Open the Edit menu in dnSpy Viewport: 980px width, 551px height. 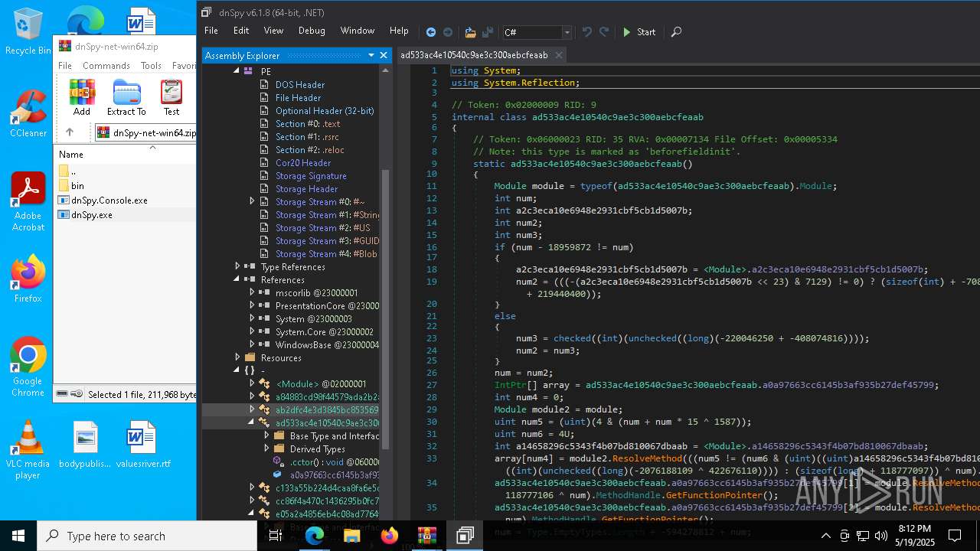(x=241, y=31)
